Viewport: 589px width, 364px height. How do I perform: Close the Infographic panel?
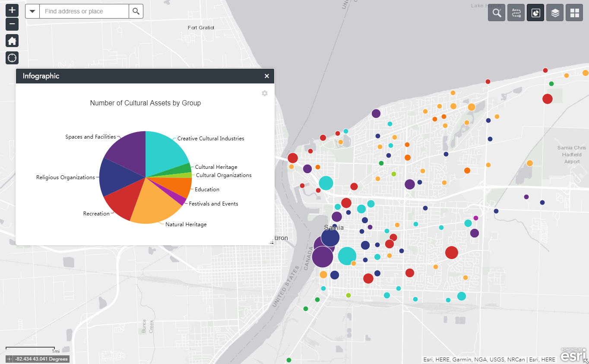click(x=267, y=76)
